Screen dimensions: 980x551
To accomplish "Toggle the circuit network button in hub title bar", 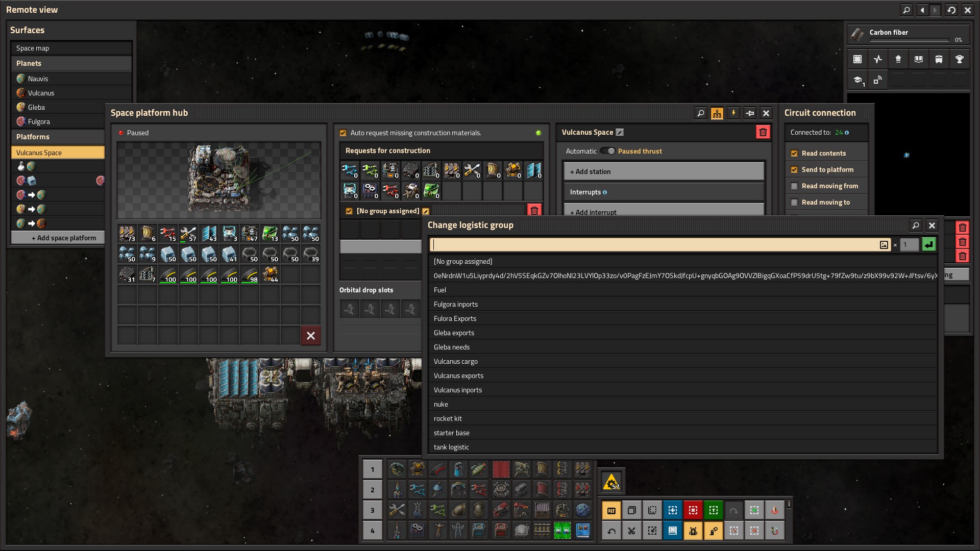I will click(x=717, y=113).
